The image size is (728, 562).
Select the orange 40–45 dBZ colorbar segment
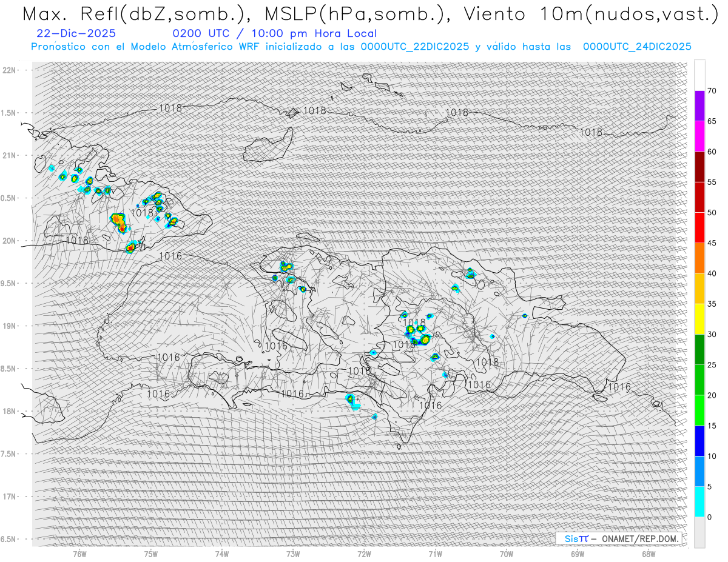699,258
